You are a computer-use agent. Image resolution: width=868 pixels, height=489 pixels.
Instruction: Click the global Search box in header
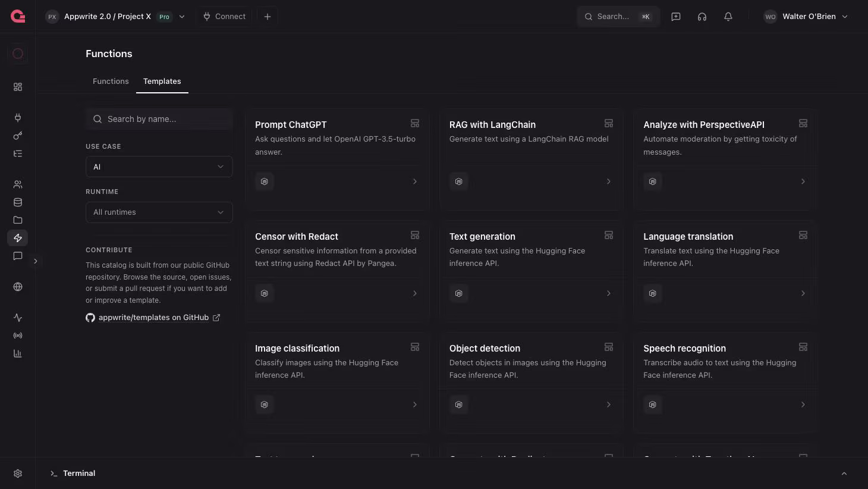(x=618, y=17)
